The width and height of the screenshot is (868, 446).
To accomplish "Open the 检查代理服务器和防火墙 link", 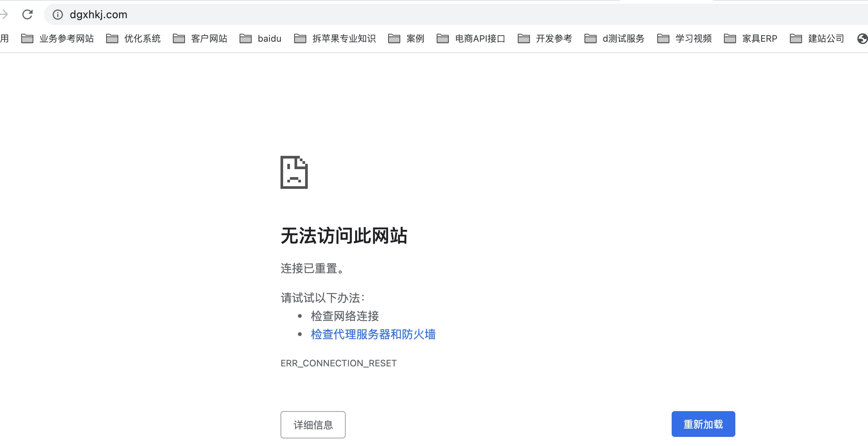I will click(x=373, y=334).
